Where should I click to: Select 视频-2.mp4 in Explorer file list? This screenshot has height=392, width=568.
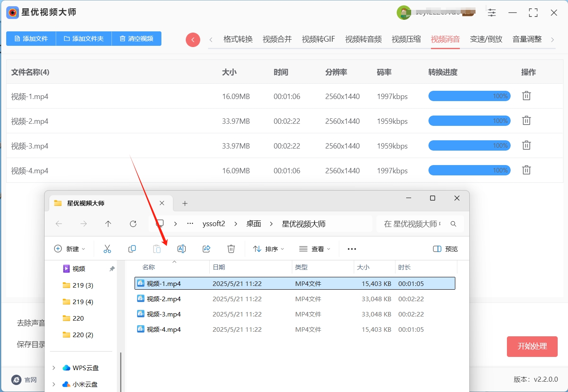(x=295, y=299)
